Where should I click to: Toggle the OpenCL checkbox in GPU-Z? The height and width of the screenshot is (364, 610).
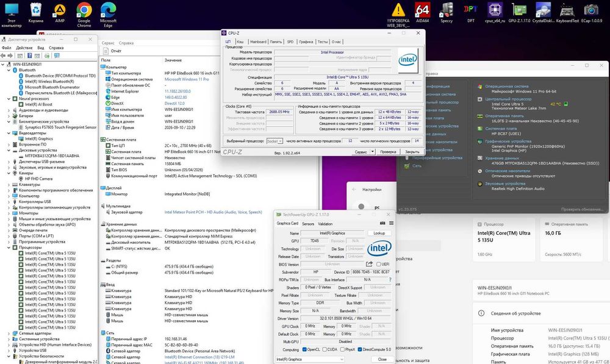pos(304,349)
